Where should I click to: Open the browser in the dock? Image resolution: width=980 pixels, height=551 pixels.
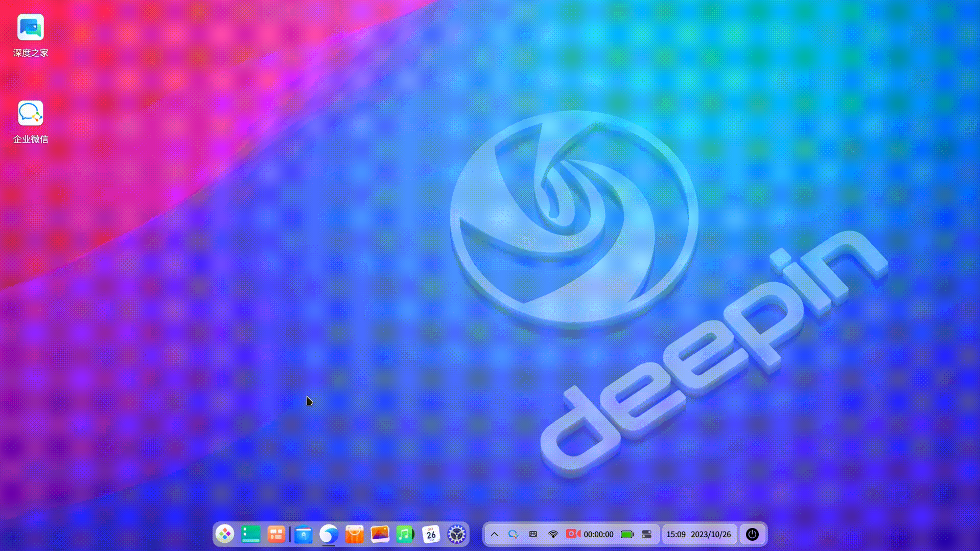(329, 534)
